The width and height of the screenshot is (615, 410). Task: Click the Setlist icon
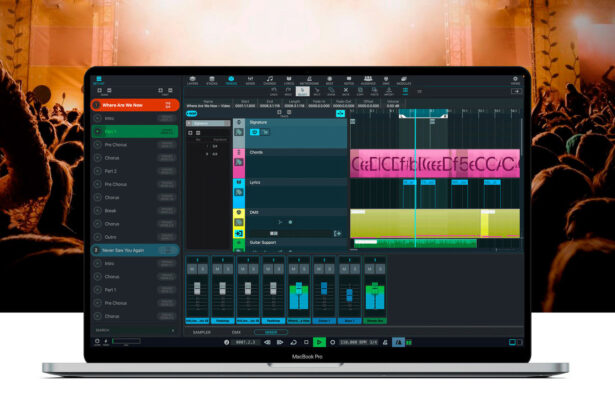pyautogui.click(x=99, y=81)
